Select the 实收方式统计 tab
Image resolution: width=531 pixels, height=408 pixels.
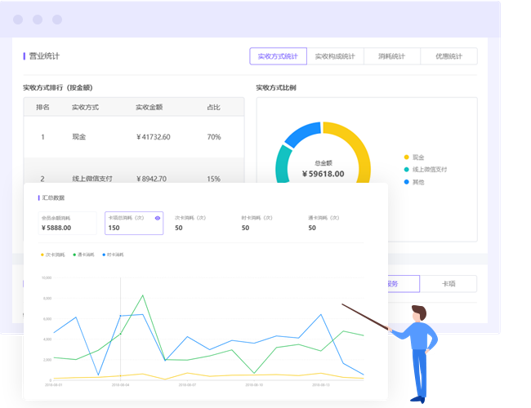click(x=278, y=56)
